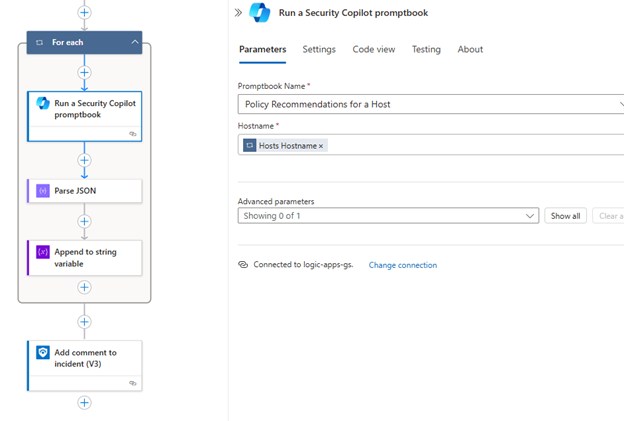Click the Change connection link
Viewport: 624px width, 421px height.
tap(402, 265)
